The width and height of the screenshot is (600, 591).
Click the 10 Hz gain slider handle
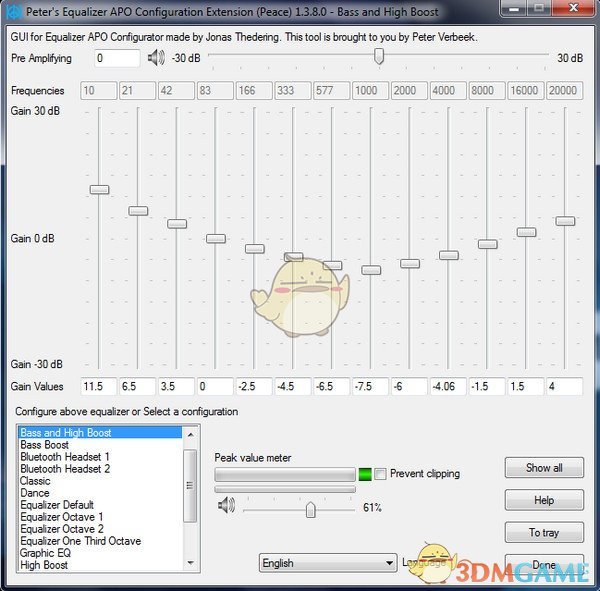[x=99, y=189]
